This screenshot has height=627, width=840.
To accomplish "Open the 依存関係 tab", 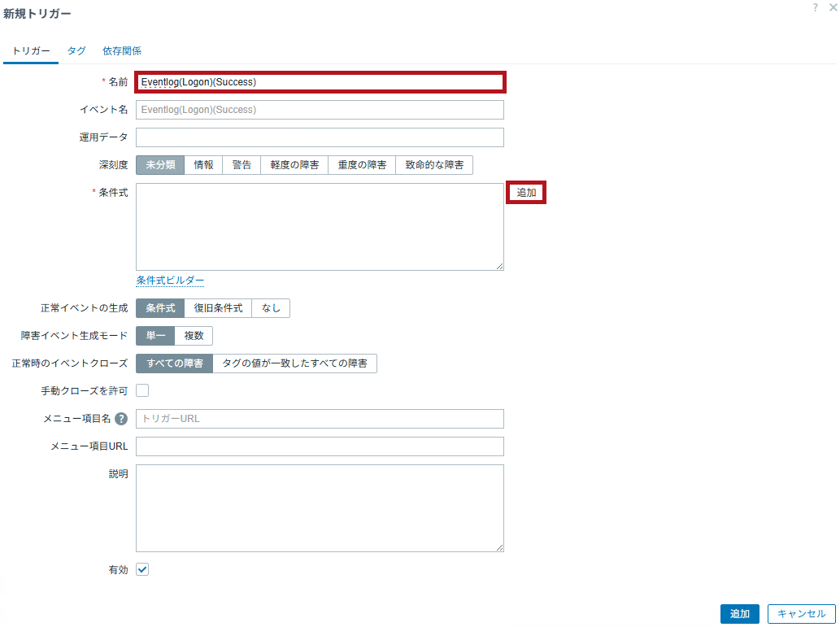I will pos(122,50).
